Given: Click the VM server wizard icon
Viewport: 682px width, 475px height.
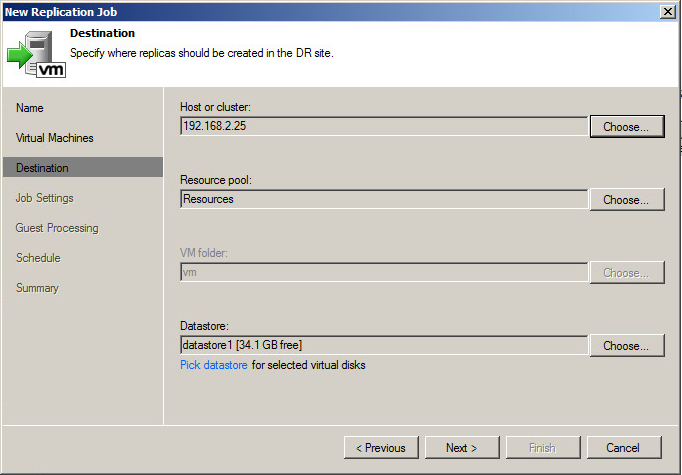Looking at the screenshot, I should point(37,54).
